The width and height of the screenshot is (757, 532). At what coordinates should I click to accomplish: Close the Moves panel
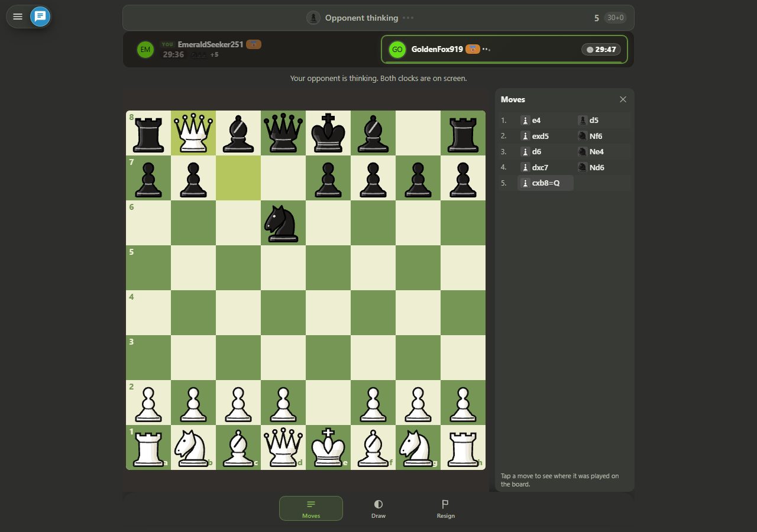point(623,99)
